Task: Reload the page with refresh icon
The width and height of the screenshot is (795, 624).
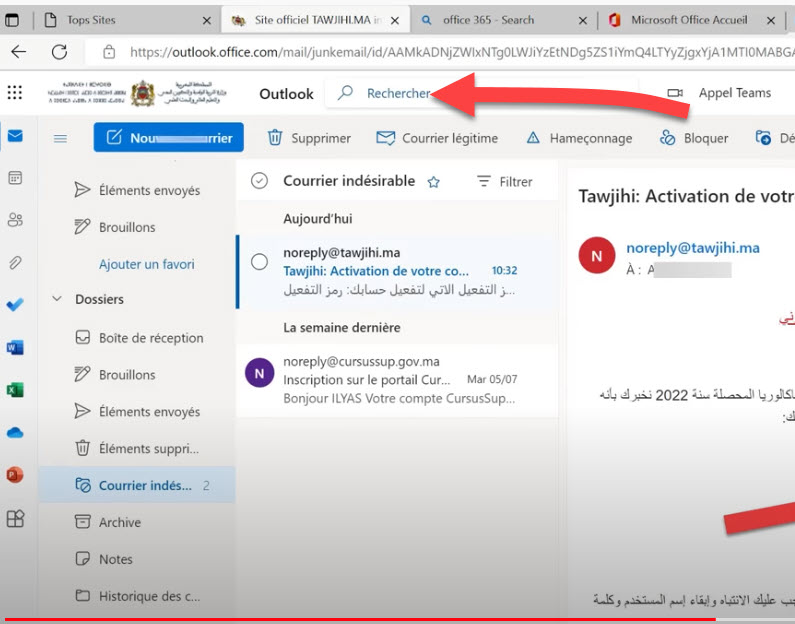Action: click(x=59, y=52)
